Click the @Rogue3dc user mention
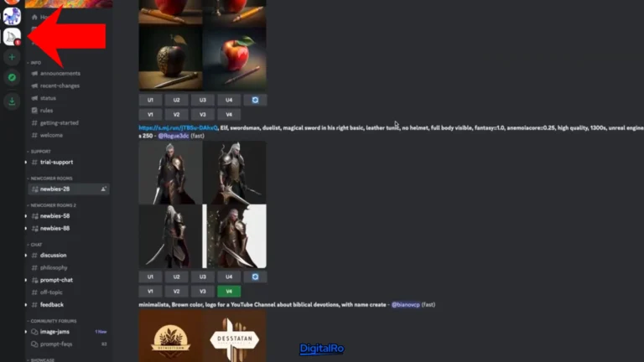 tap(172, 135)
